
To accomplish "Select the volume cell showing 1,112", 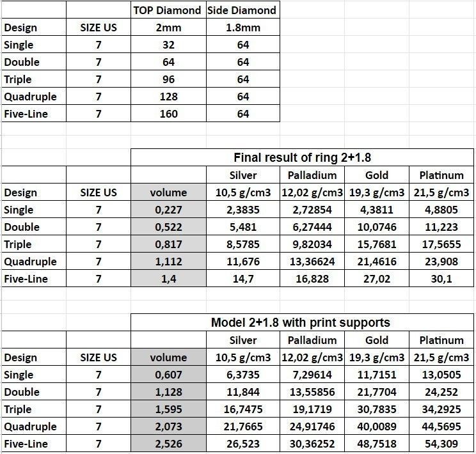I will tap(169, 262).
